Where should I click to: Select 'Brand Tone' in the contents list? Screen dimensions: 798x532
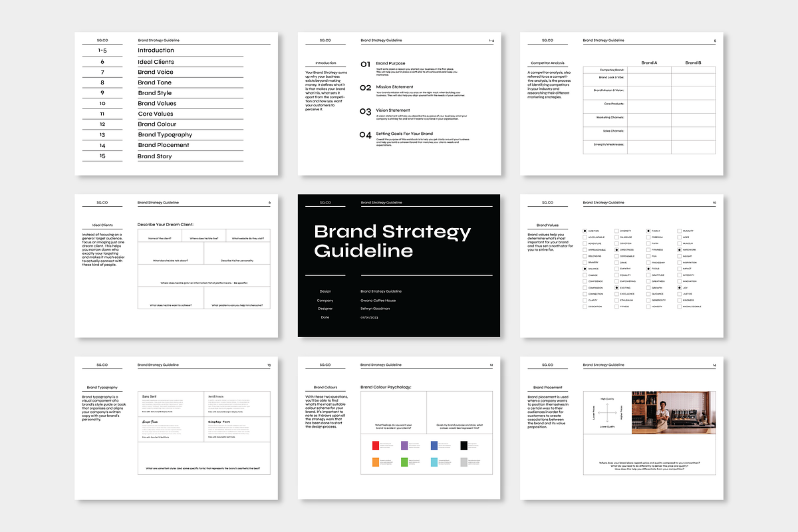pos(155,82)
